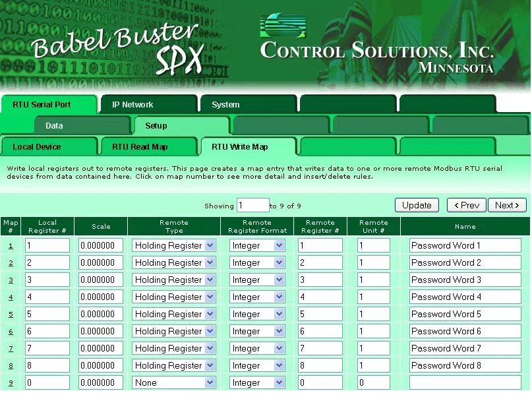Click the Password Word 3 name field

(465, 280)
